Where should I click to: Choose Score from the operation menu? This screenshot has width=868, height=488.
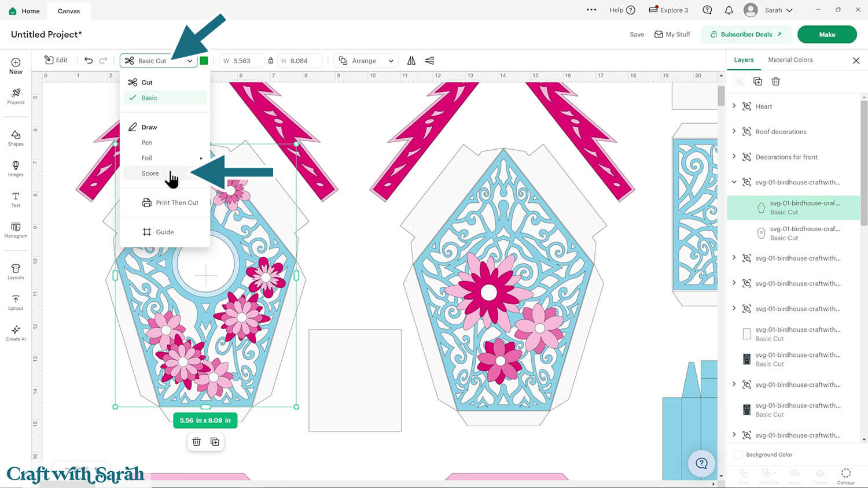[150, 173]
